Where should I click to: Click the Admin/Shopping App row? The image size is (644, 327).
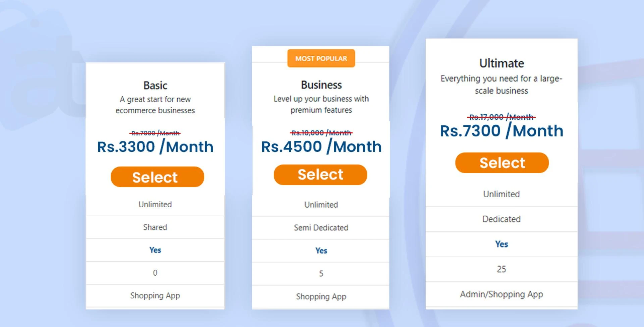[x=501, y=294]
